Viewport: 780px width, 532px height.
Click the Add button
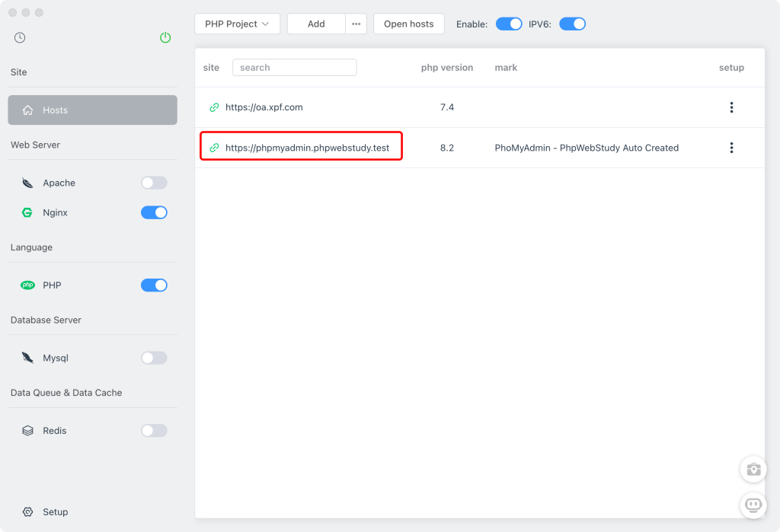click(316, 24)
